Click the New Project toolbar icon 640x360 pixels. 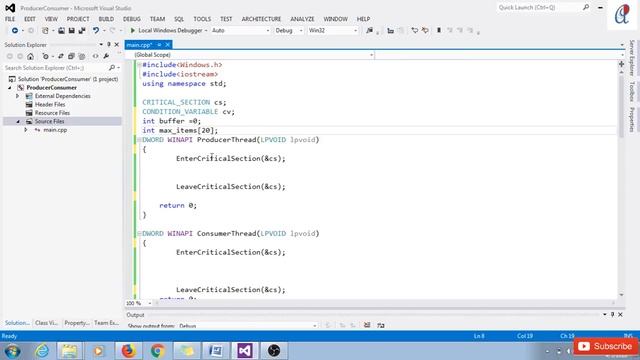pos(45,31)
